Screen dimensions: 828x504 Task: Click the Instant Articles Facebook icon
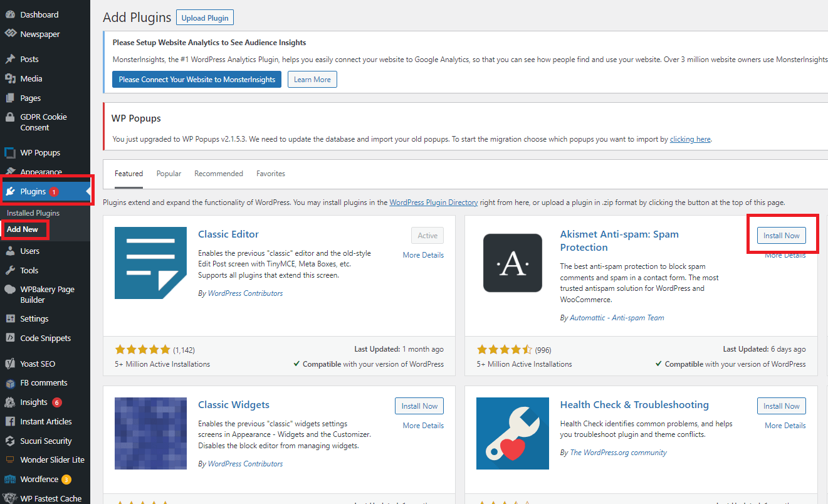[x=10, y=421]
